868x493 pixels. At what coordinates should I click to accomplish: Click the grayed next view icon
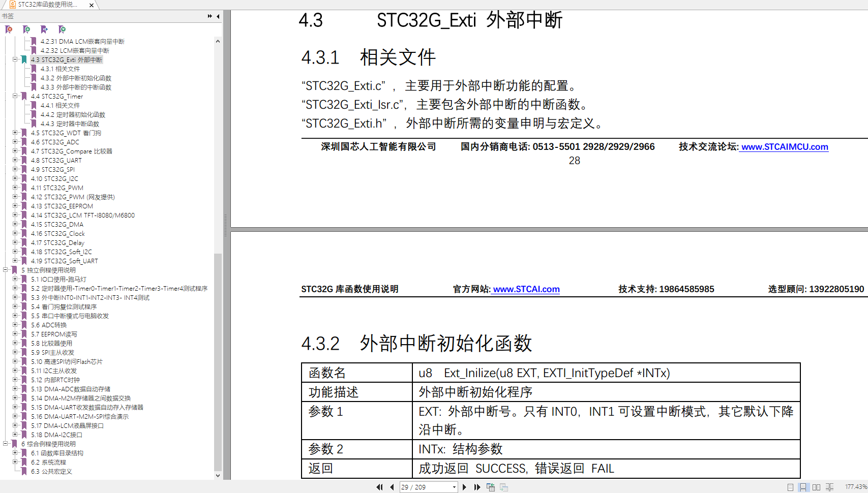pyautogui.click(x=504, y=487)
